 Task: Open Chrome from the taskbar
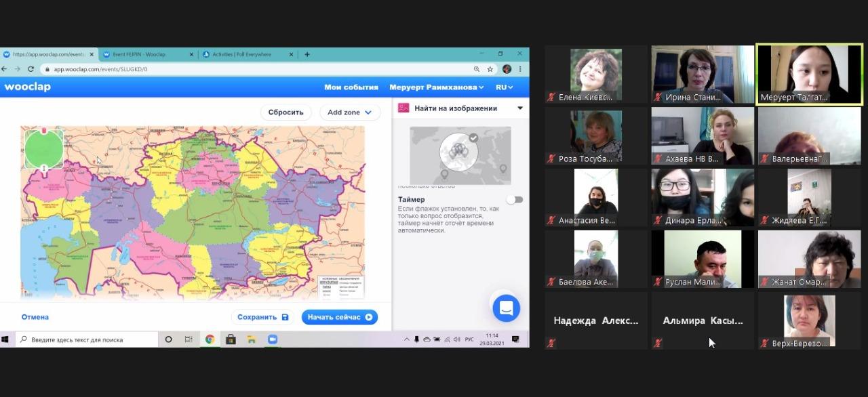click(x=210, y=339)
